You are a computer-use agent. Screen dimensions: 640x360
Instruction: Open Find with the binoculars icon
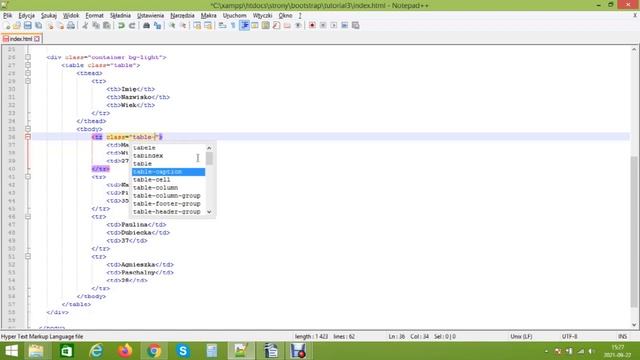(146, 25)
